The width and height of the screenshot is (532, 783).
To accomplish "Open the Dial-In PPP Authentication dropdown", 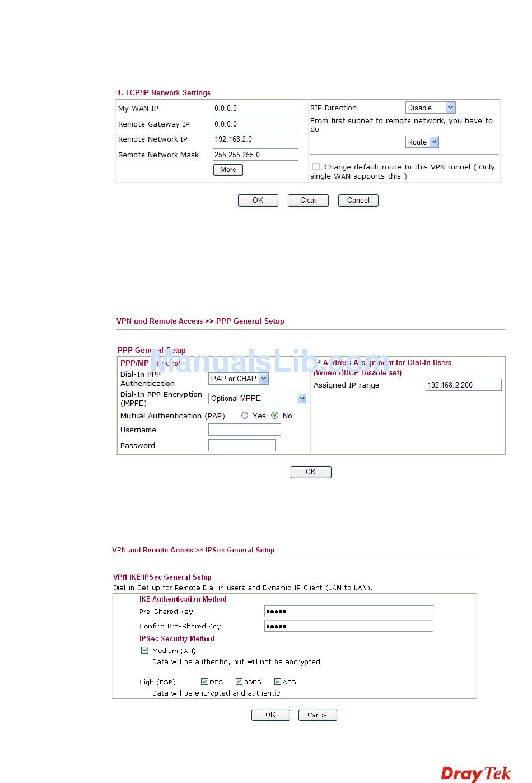I will 239,379.
